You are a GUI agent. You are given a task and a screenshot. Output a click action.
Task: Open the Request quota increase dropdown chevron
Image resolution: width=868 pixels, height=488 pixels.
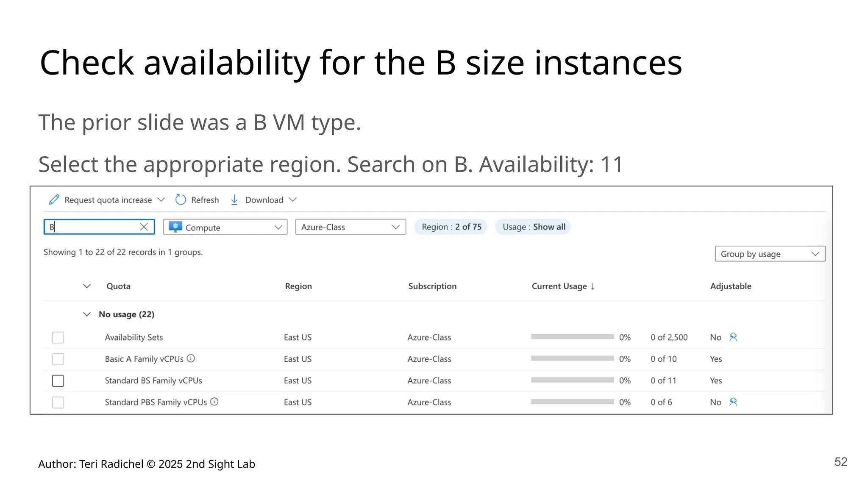coord(161,200)
